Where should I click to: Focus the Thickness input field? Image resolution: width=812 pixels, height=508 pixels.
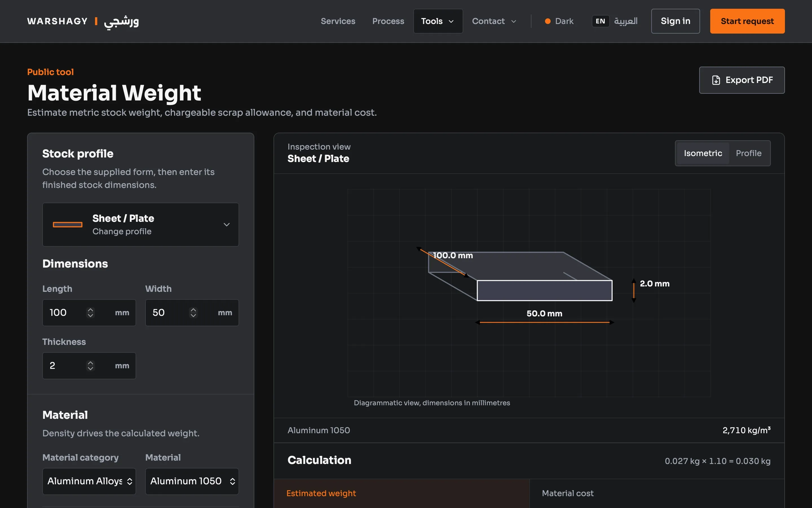[89, 365]
